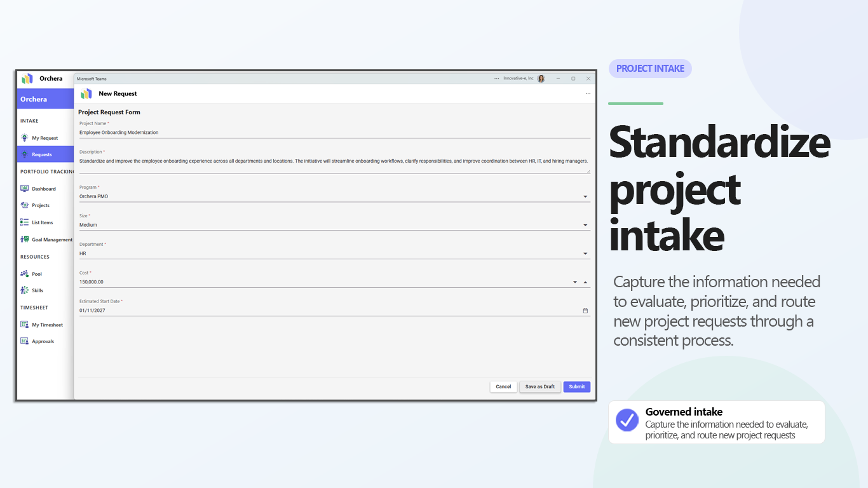Click the My Timesheet icon
868x488 pixels.
click(x=24, y=325)
